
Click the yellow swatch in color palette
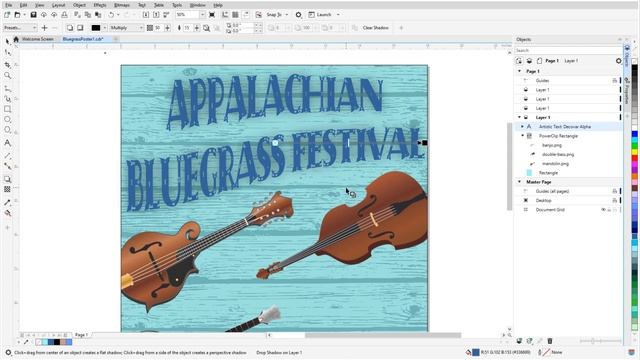(635, 152)
